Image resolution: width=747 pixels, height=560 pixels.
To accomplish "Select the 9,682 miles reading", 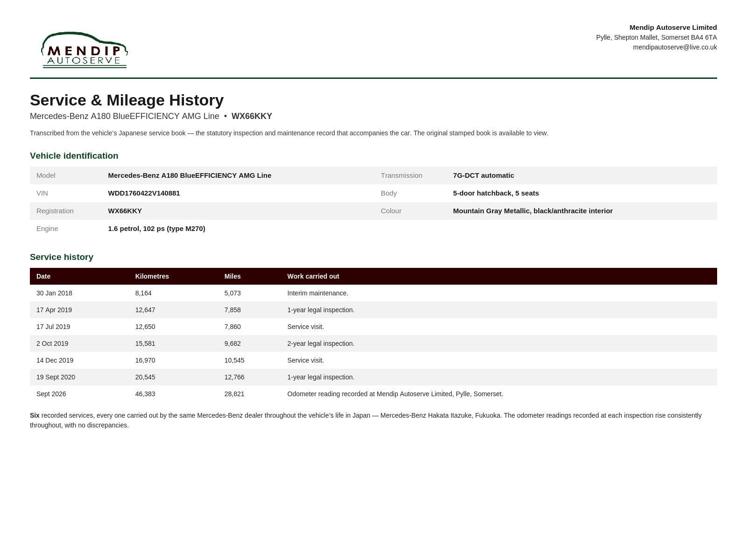I will [x=233, y=343].
